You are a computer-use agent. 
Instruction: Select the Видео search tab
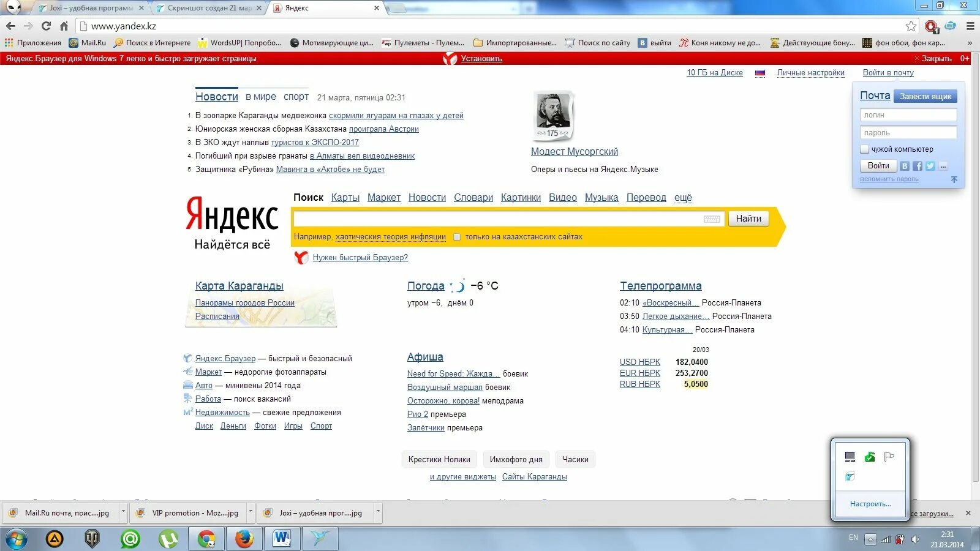pyautogui.click(x=563, y=198)
